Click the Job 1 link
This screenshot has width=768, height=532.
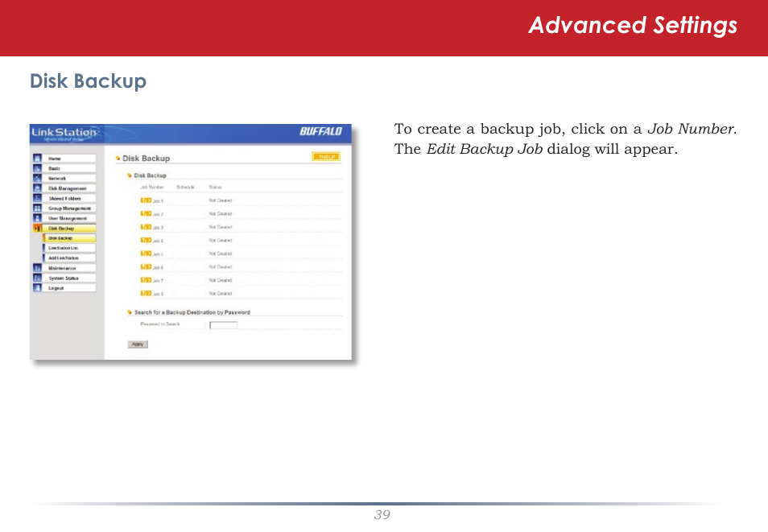click(159, 201)
